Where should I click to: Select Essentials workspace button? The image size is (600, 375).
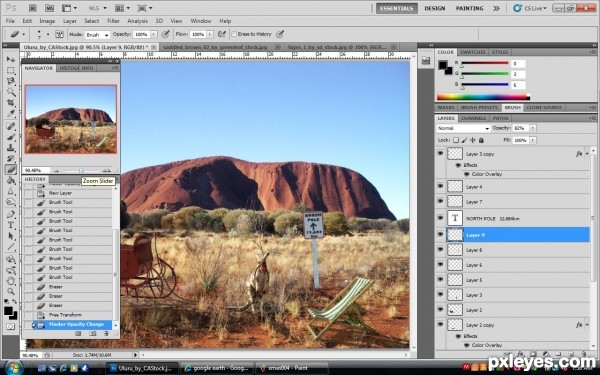click(396, 8)
